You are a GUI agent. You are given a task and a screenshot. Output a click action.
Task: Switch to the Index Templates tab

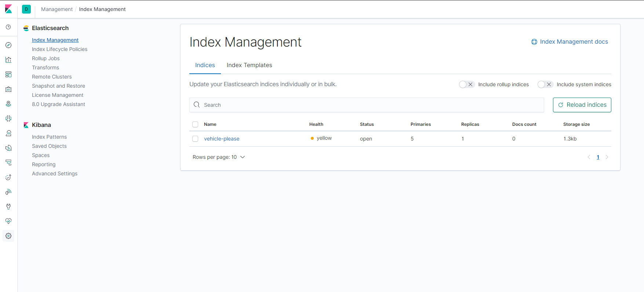[x=249, y=65]
